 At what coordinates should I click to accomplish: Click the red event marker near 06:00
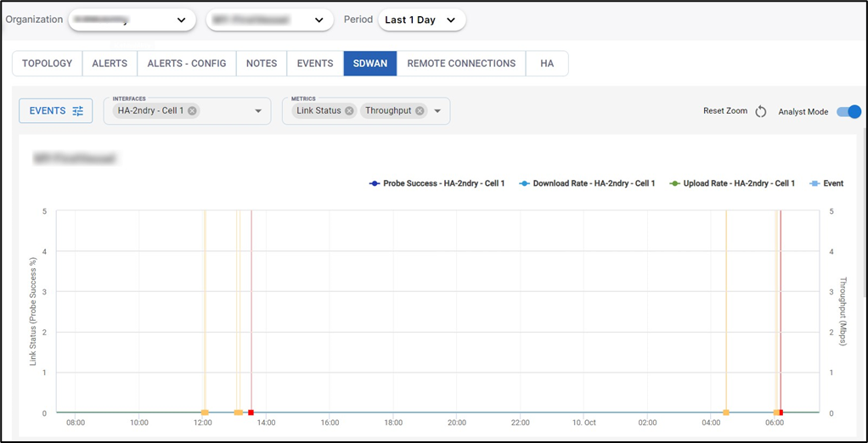(x=781, y=412)
